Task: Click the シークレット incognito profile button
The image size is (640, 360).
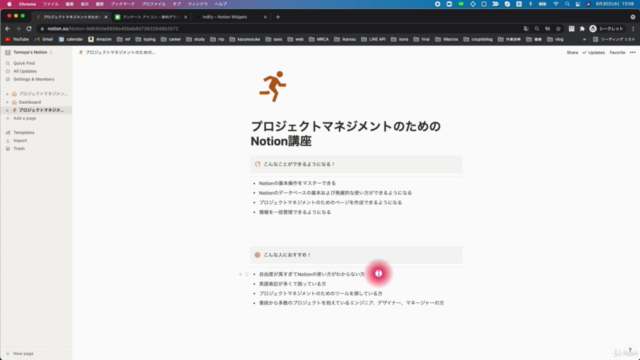Action: click(607, 29)
